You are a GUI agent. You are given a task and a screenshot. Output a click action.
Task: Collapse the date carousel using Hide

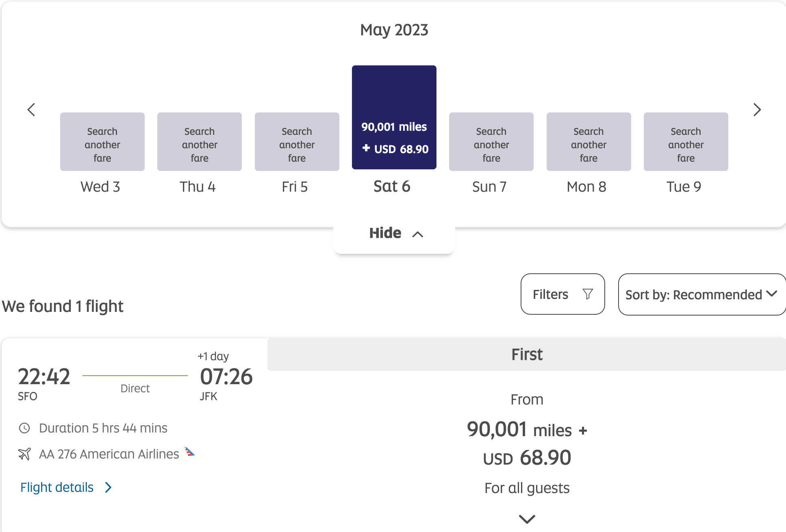pyautogui.click(x=385, y=233)
